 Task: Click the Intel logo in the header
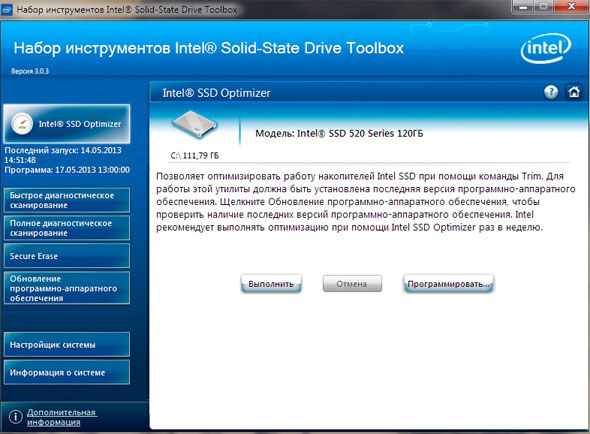click(546, 48)
